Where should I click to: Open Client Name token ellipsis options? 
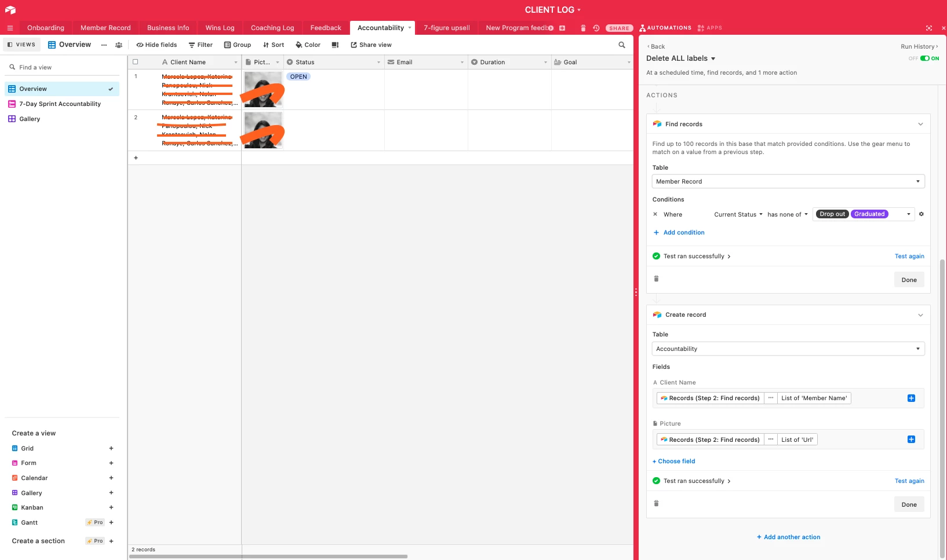(x=771, y=398)
